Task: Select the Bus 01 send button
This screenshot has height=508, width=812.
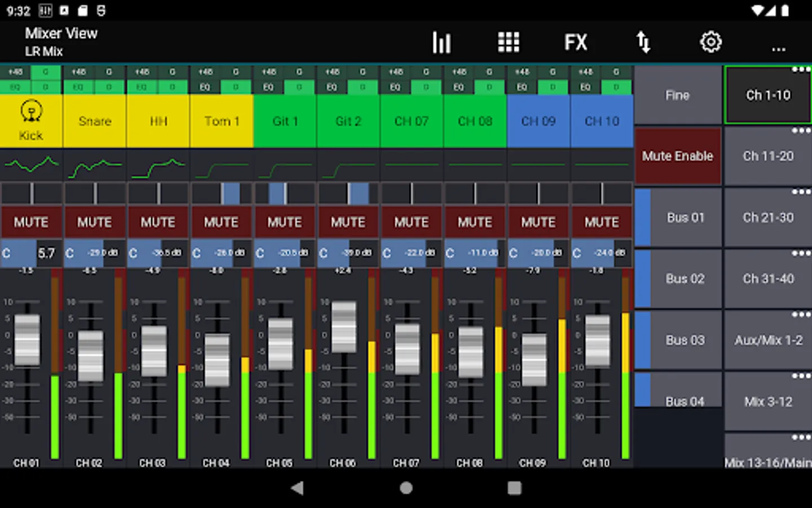Action: click(x=678, y=217)
